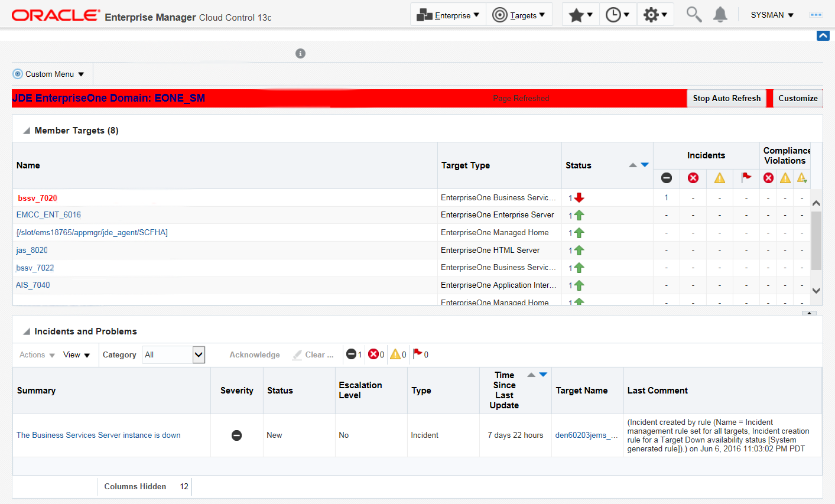Viewport: 835px width, 504px height.
Task: Open the Setup gear menu
Action: pyautogui.click(x=655, y=15)
